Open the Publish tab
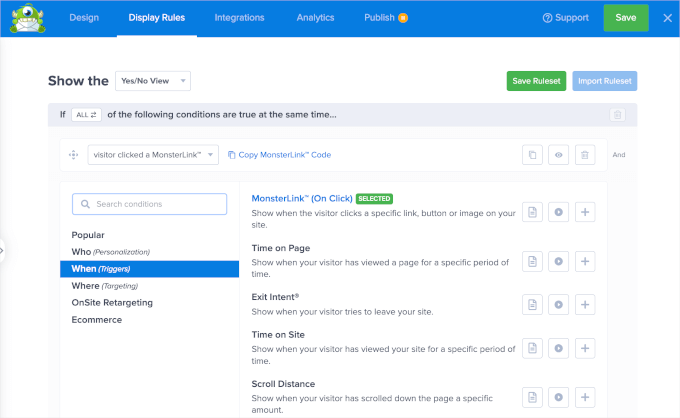 pyautogui.click(x=379, y=18)
